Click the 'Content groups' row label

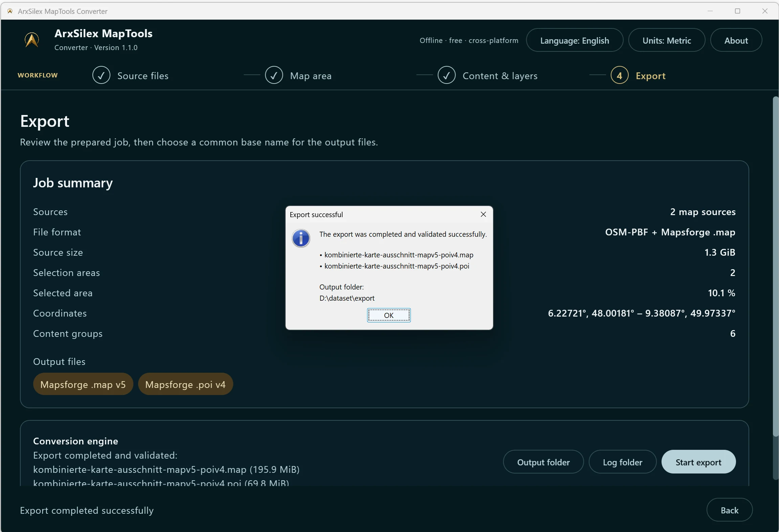68,334
